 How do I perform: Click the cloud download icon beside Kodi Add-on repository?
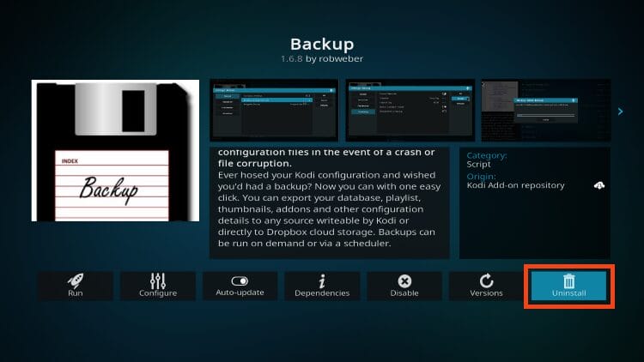click(x=599, y=185)
